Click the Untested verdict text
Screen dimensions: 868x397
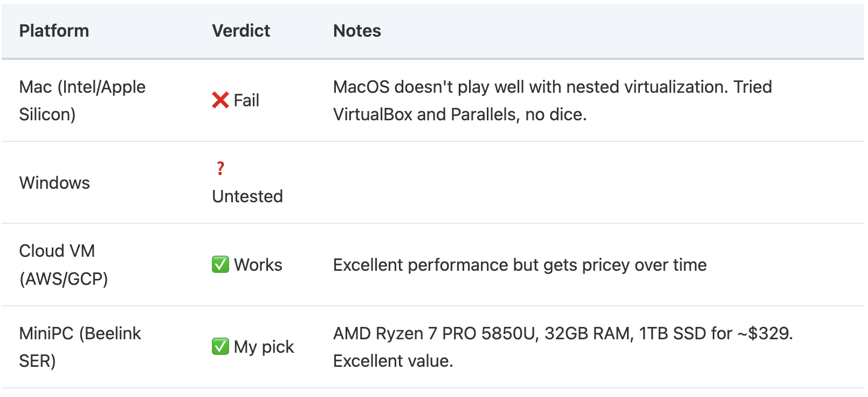click(247, 196)
